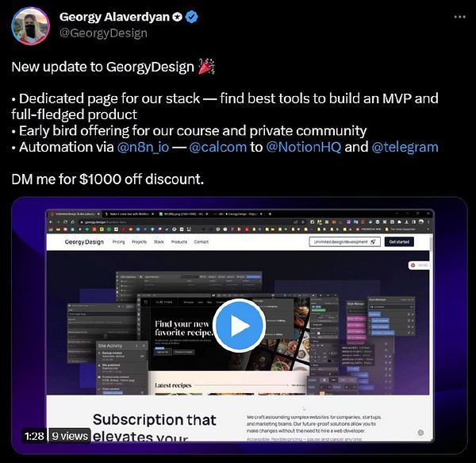Open the Stack page in the site nav

coord(159,242)
